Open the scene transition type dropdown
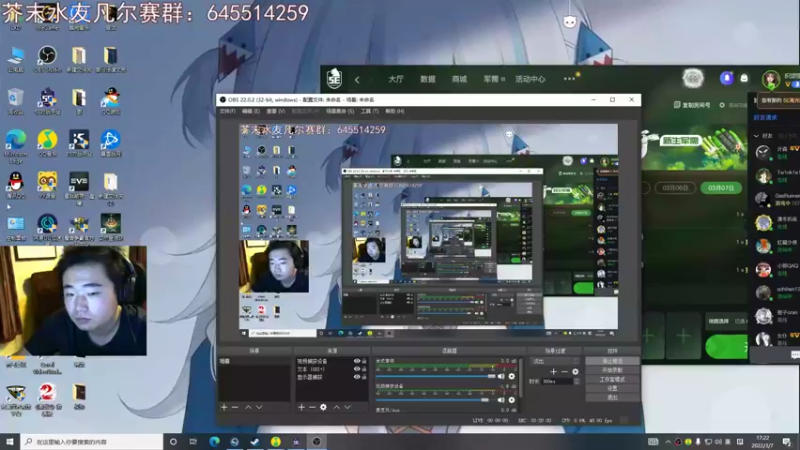This screenshot has width=800, height=450. 555,361
